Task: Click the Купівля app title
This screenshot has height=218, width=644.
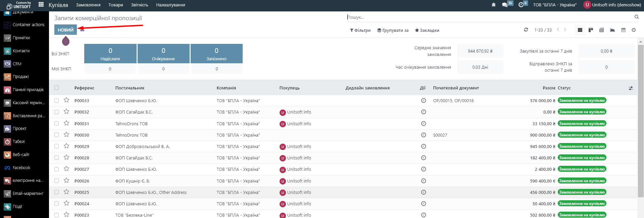Action: (58, 5)
